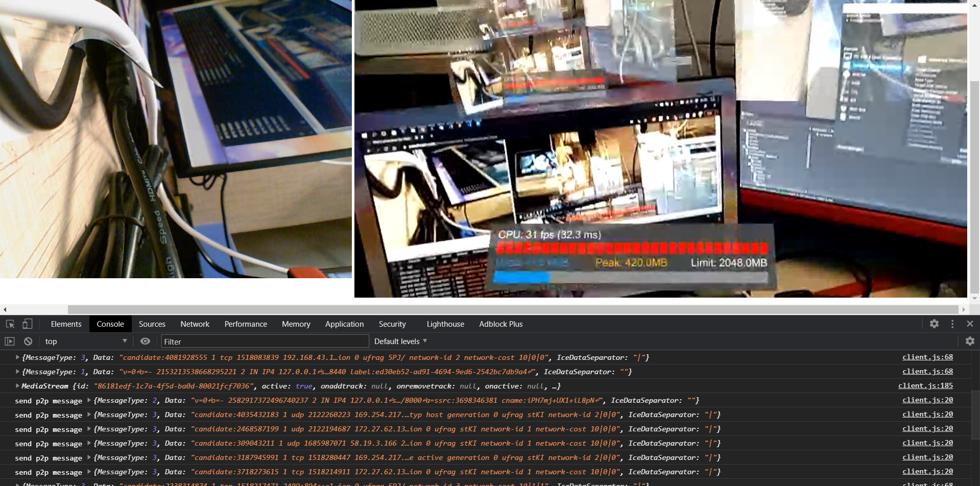The image size is (980, 486).
Task: Open the Lighthouse tab
Action: (x=445, y=324)
